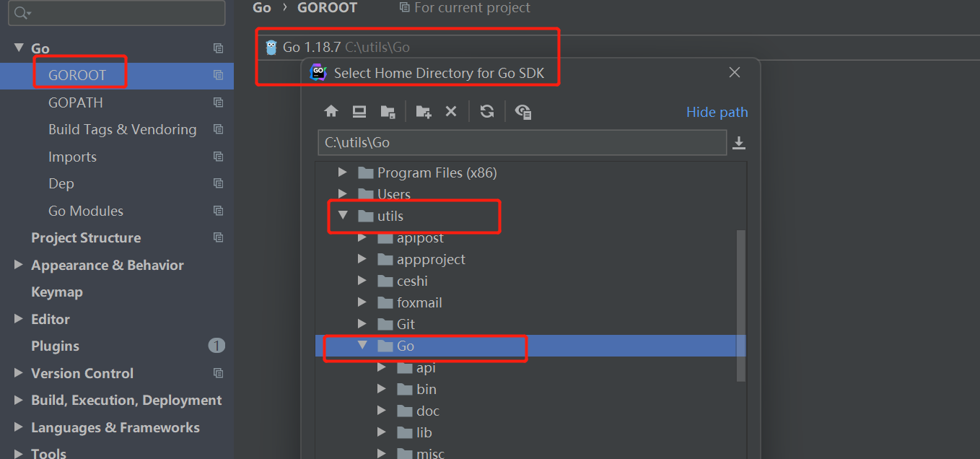
Task: Go to home directory in dialog toolbar
Action: coord(331,111)
